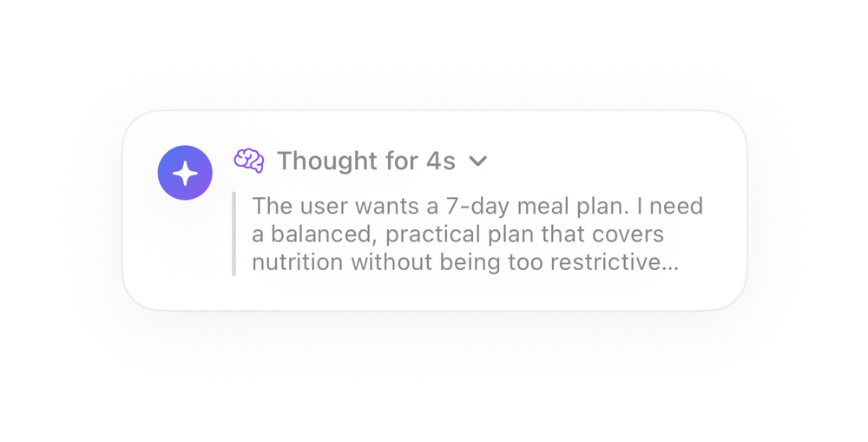The image size is (868, 442).
Task: Click the purple brain icon
Action: [249, 161]
